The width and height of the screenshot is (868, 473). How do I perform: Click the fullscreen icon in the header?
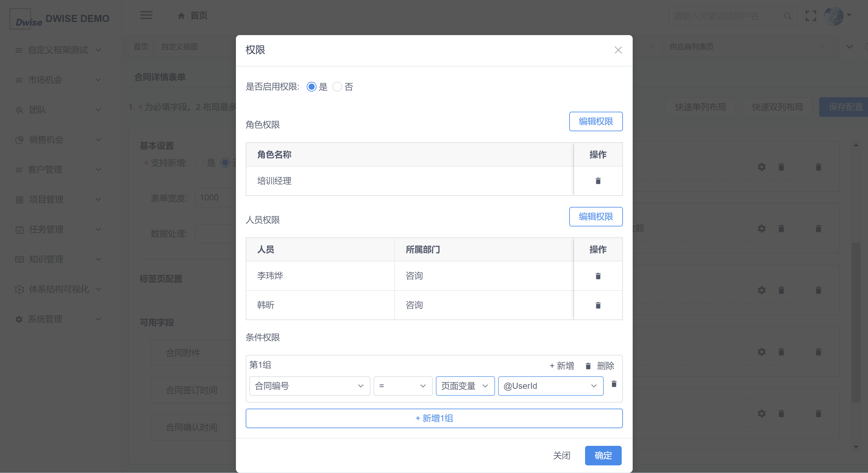pyautogui.click(x=810, y=16)
